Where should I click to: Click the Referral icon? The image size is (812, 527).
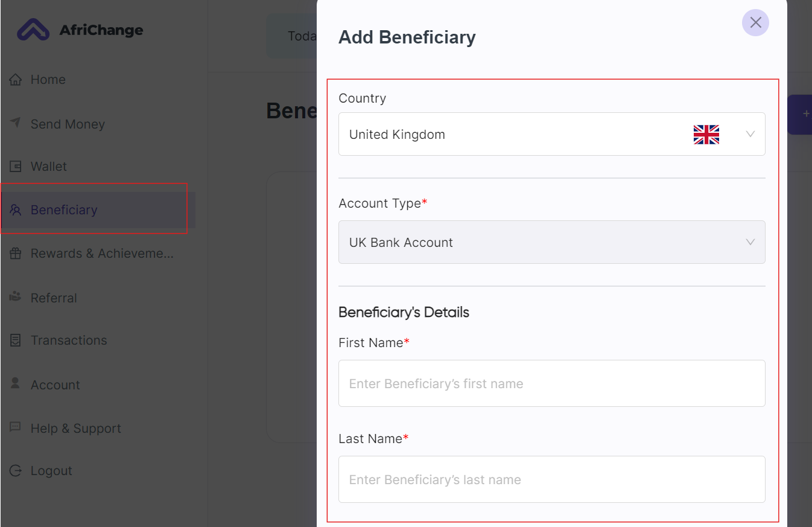(x=15, y=296)
